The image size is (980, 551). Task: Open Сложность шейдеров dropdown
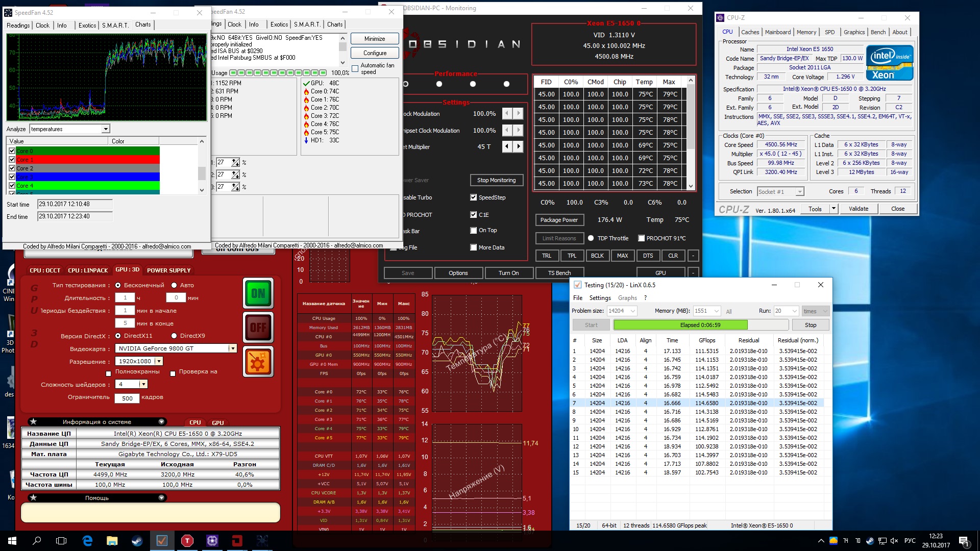(x=143, y=384)
